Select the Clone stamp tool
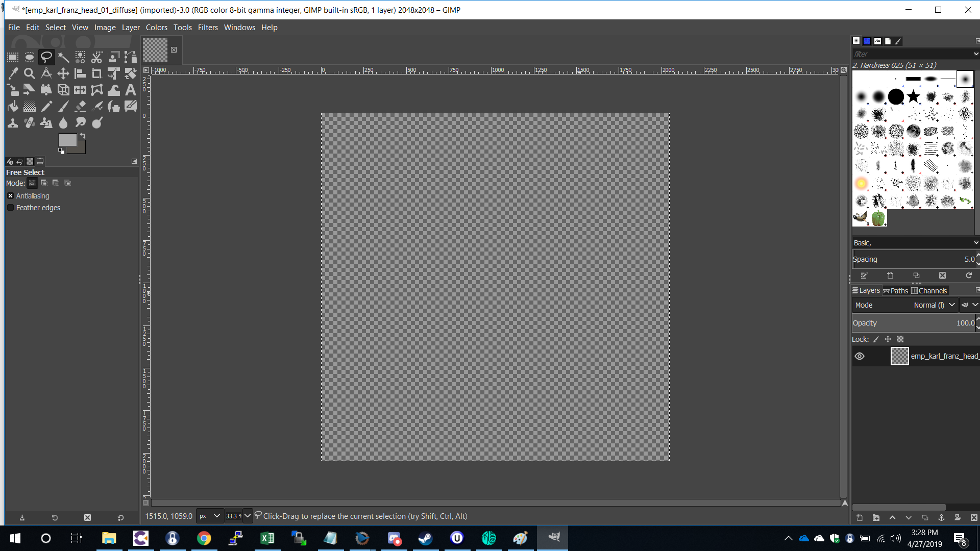This screenshot has height=551, width=980. (x=13, y=122)
